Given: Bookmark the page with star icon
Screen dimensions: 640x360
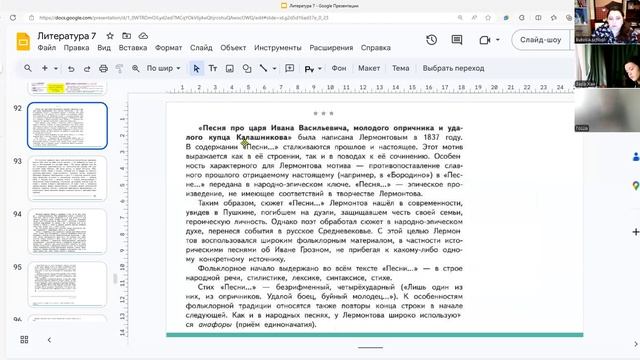Looking at the screenshot, I should 488,18.
